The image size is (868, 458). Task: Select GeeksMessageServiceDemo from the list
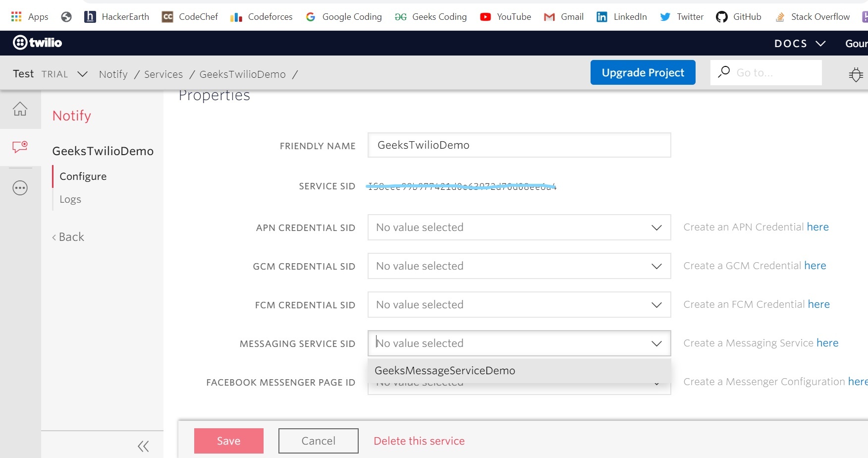point(519,371)
